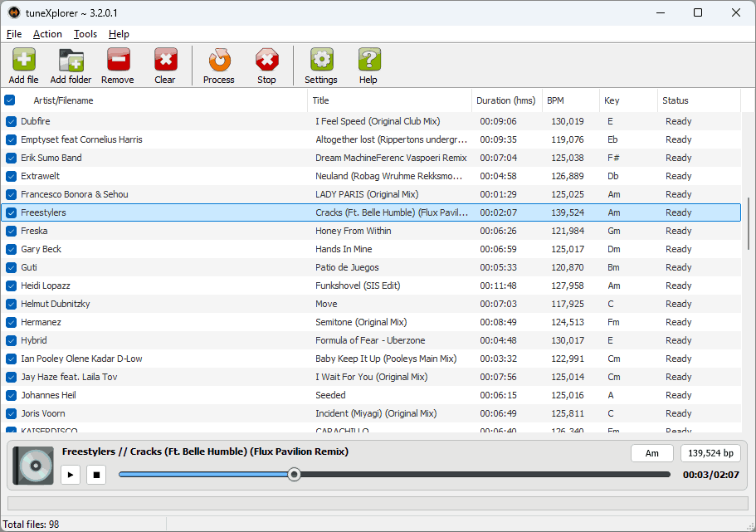This screenshot has height=532, width=756.
Task: Sort by Duration (hms) column header
Action: coord(507,100)
